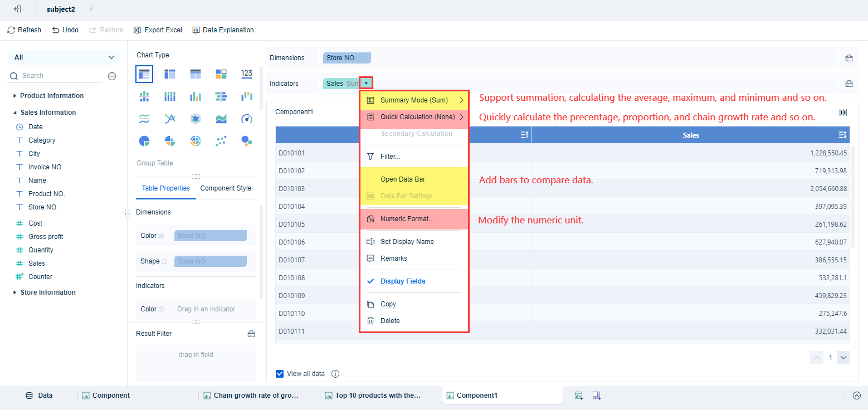Select the scatter plot chart type
Viewport: 868px width, 410px height.
(221, 141)
